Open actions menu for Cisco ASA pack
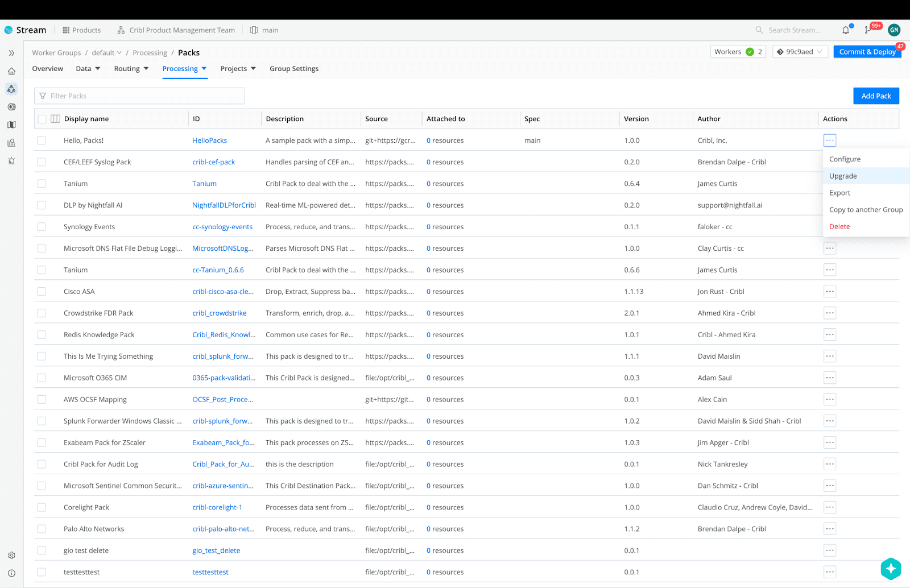This screenshot has height=588, width=910. point(830,292)
